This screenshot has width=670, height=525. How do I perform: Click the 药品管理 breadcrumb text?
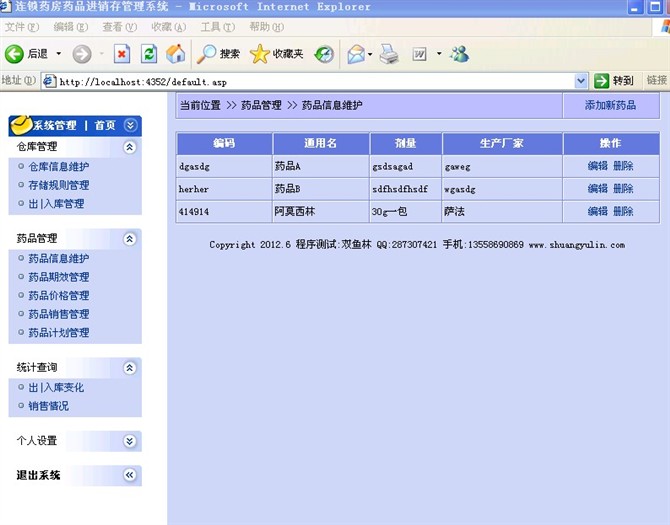pos(261,106)
